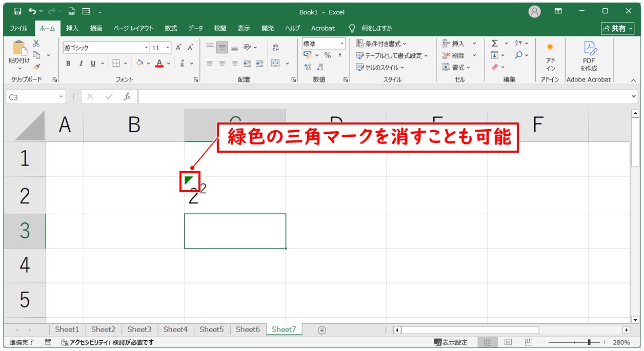Screen dimensions: 644x351
Task: Switch to Page Layout view in status bar
Action: point(508,342)
